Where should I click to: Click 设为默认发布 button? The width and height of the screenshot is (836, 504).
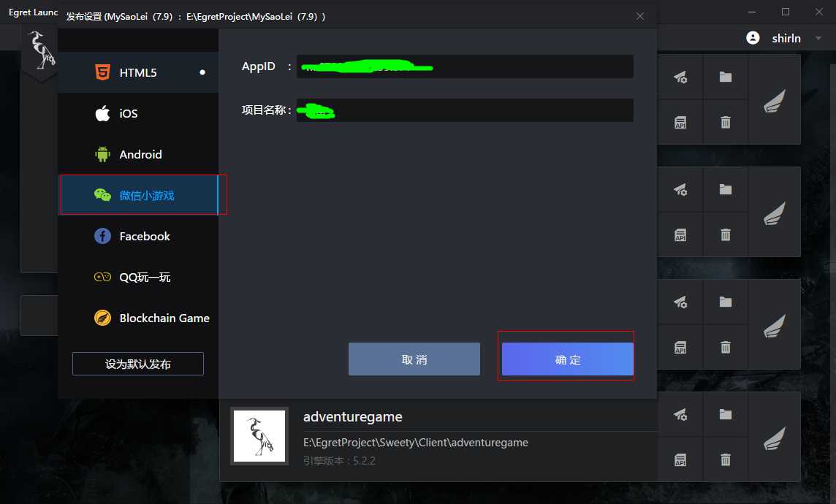(138, 364)
